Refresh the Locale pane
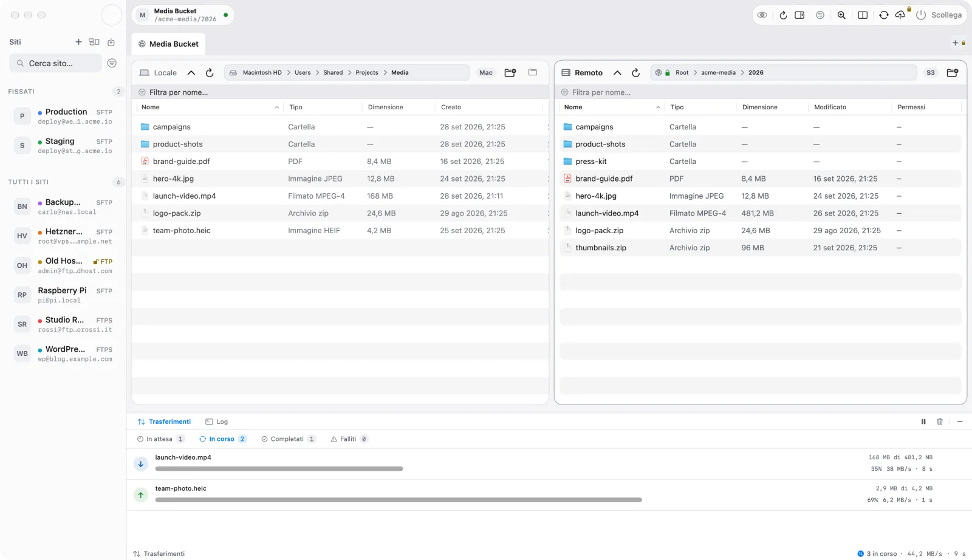Viewport: 972px width, 560px height. 210,73
